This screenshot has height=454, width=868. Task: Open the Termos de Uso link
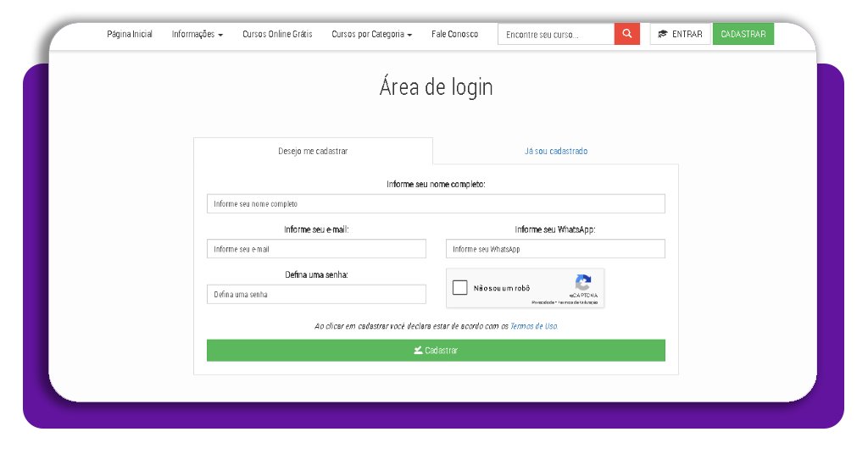[533, 326]
